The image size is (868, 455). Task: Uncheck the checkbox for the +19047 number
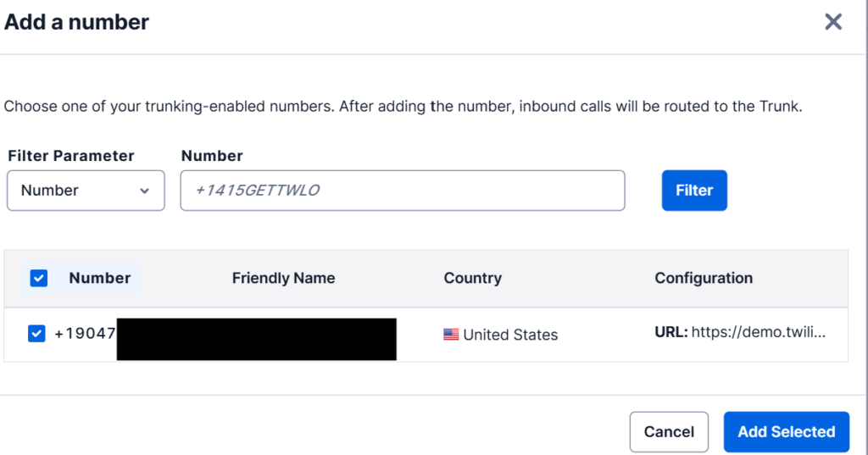(36, 334)
